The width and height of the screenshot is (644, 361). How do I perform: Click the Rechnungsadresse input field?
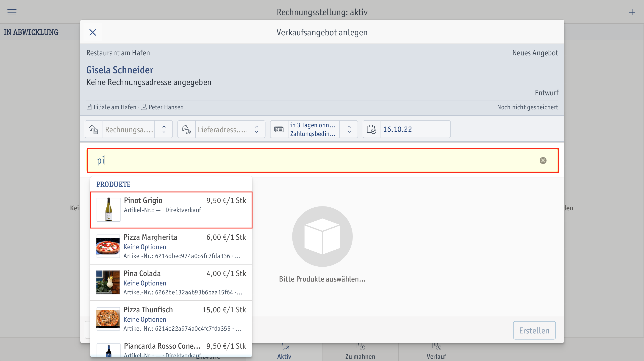129,129
